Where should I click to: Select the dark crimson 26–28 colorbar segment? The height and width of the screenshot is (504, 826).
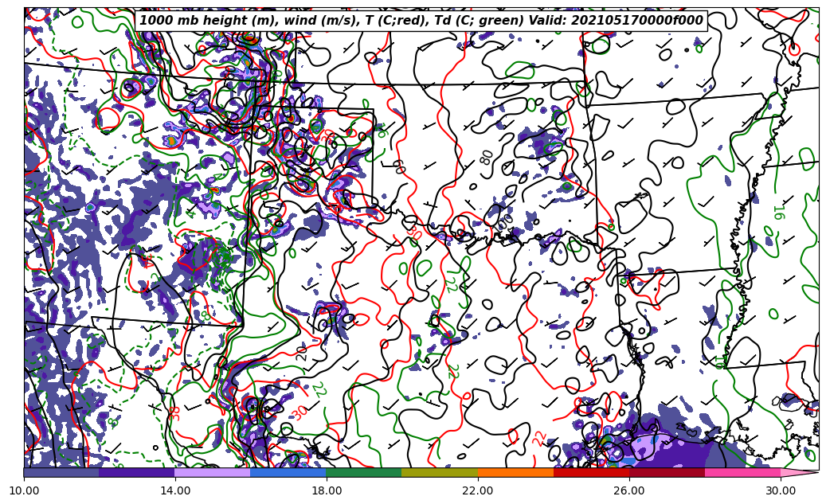(667, 472)
